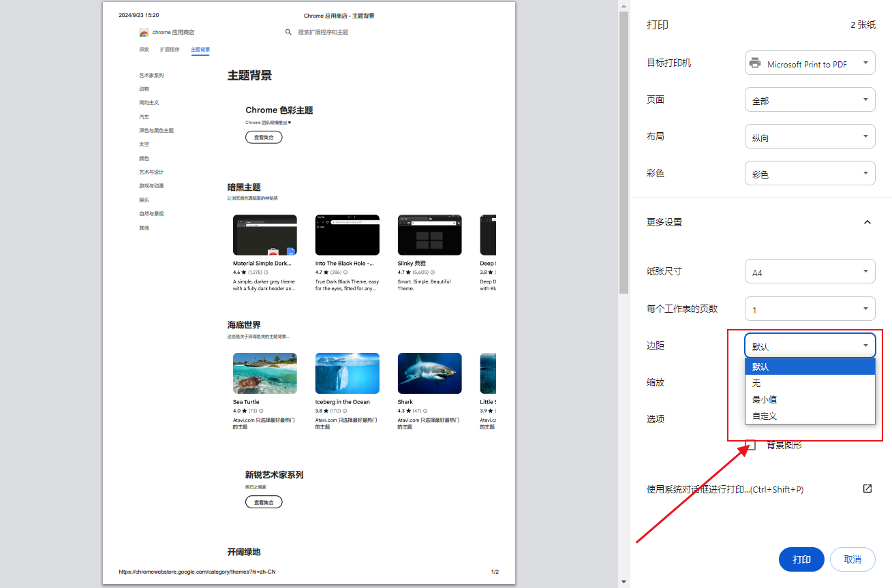Click 简约主义 category in sidebar
This screenshot has width=892, height=588.
click(149, 103)
